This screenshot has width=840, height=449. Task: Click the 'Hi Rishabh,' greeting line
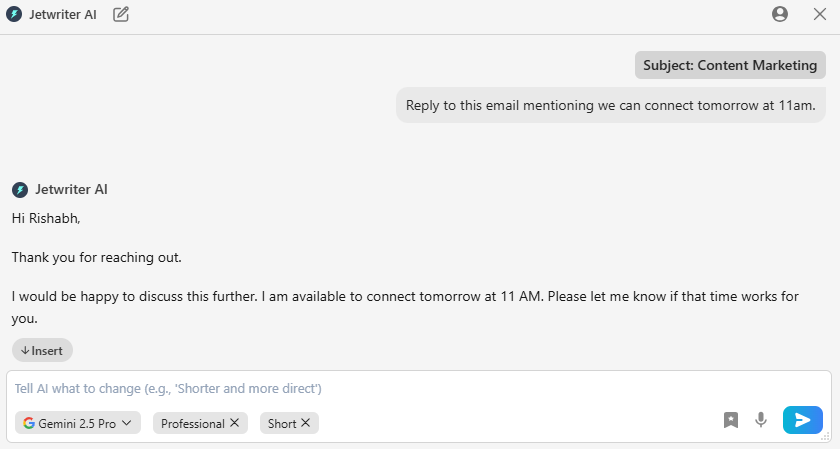click(x=45, y=217)
